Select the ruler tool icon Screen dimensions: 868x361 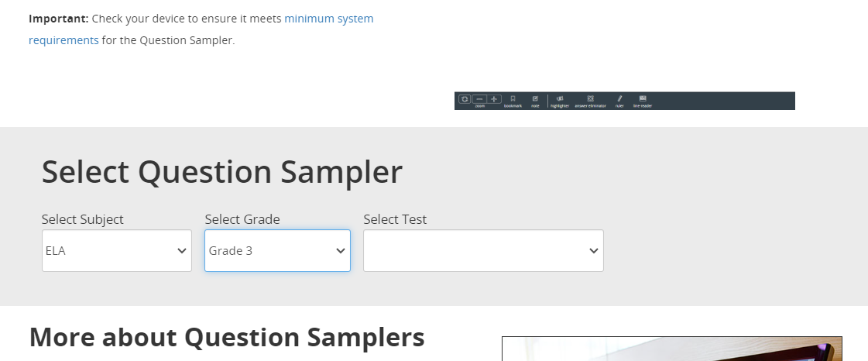point(619,98)
